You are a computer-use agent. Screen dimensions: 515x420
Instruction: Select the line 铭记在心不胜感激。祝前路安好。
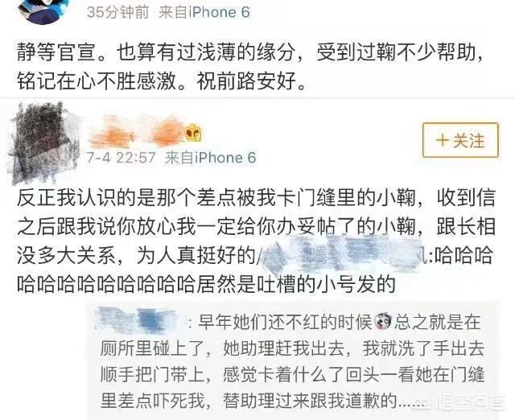[162, 80]
